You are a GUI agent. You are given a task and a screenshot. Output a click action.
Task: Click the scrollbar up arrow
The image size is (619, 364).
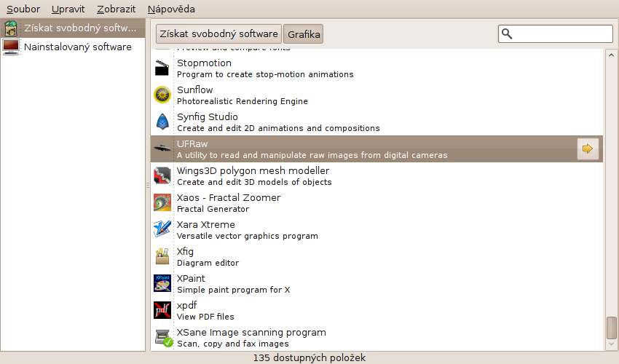611,55
